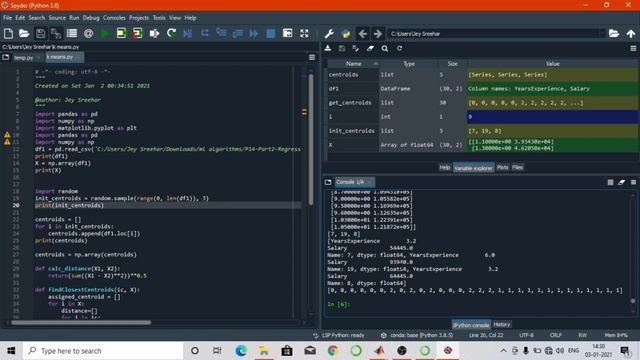Switch to the History tab
The height and width of the screenshot is (360, 640).
(x=502, y=324)
